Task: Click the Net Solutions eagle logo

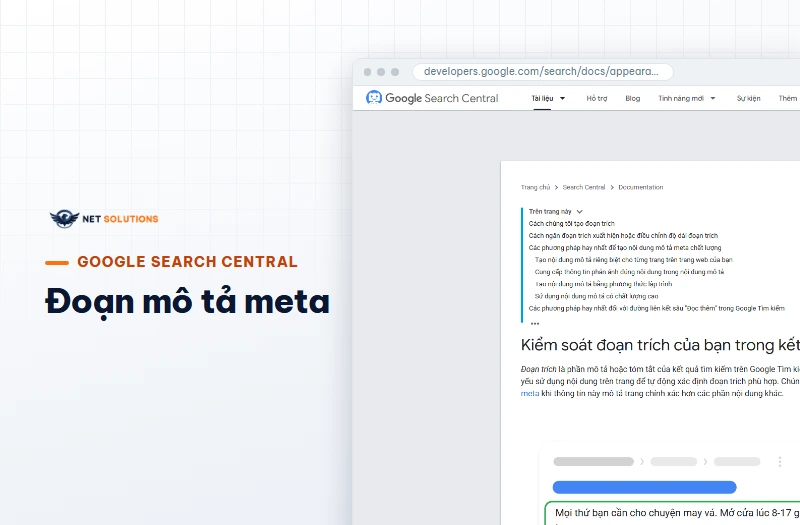Action: pyautogui.click(x=64, y=219)
